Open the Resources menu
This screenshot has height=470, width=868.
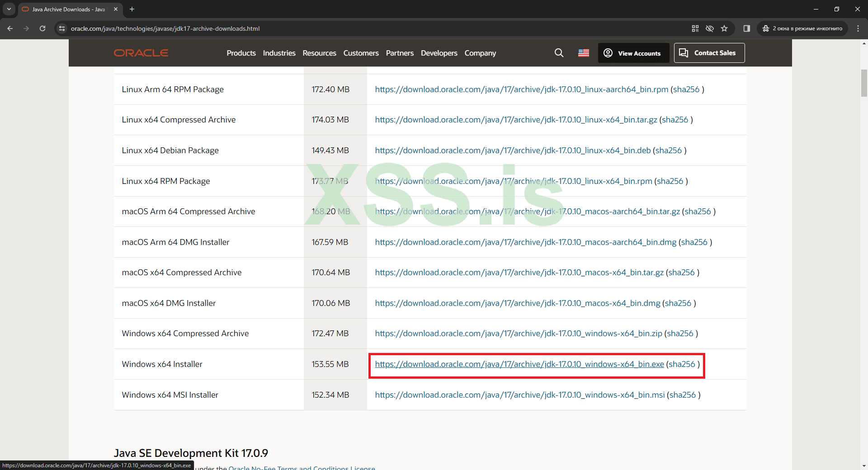click(320, 53)
